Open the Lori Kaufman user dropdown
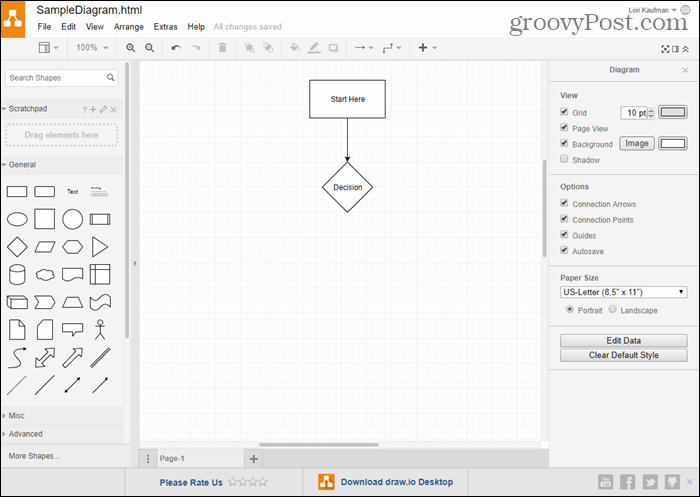700x497 pixels. 652,10
